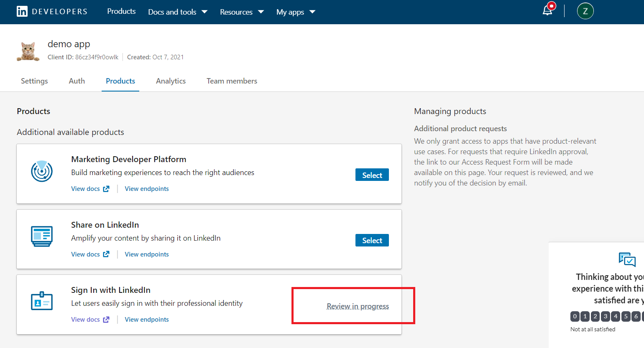Click the Marketing Developer Platform radar icon

tap(42, 171)
